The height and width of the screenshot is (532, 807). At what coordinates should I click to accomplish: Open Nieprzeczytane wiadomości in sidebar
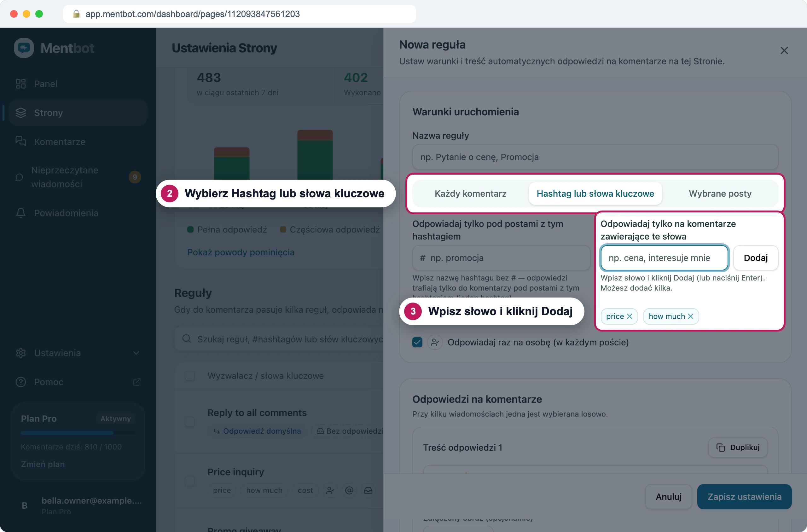click(78, 177)
